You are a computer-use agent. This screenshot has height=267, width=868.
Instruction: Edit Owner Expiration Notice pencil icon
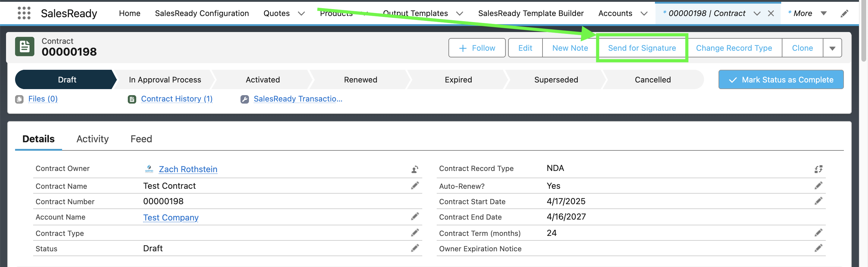[818, 248]
